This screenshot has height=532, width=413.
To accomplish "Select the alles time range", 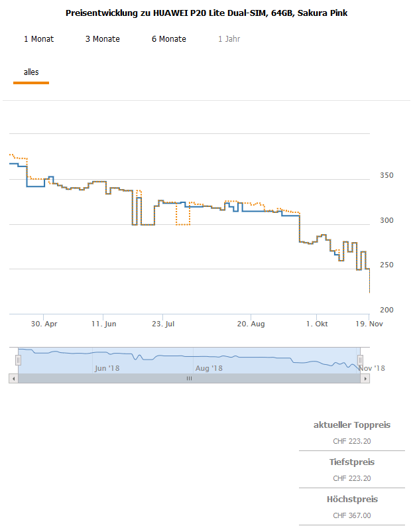I will pyautogui.click(x=31, y=72).
